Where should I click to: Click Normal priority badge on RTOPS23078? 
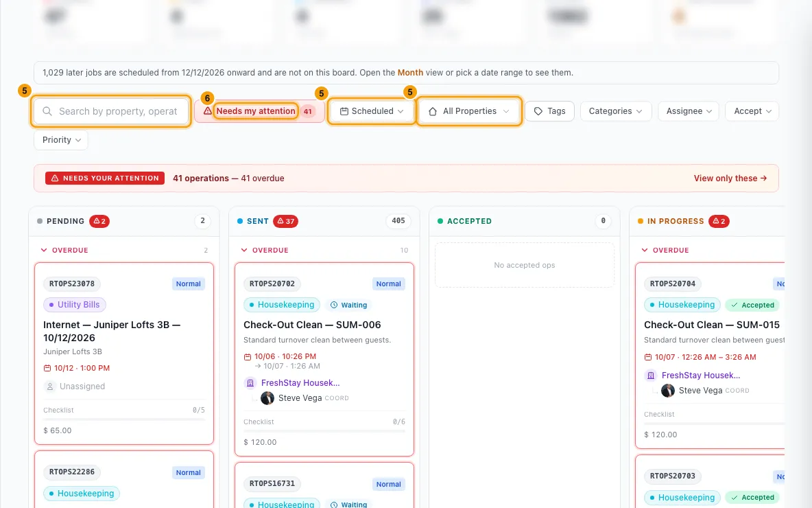pos(188,284)
